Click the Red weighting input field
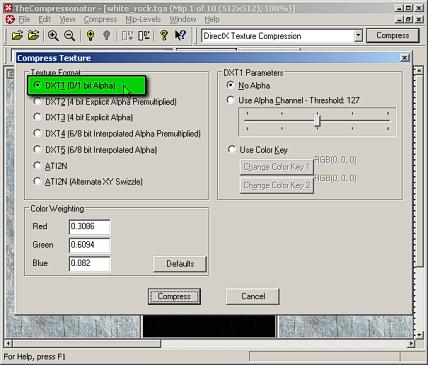Viewport: 428px width, 365px height. pyautogui.click(x=90, y=227)
